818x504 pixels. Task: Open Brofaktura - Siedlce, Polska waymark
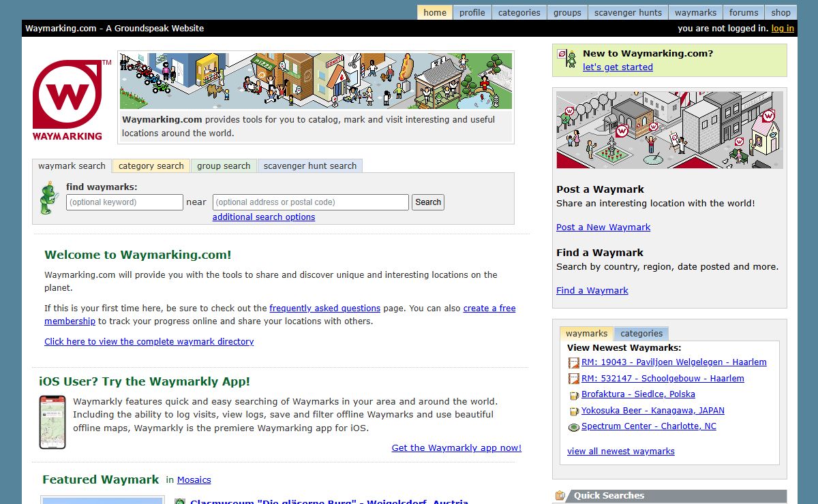[x=638, y=394]
